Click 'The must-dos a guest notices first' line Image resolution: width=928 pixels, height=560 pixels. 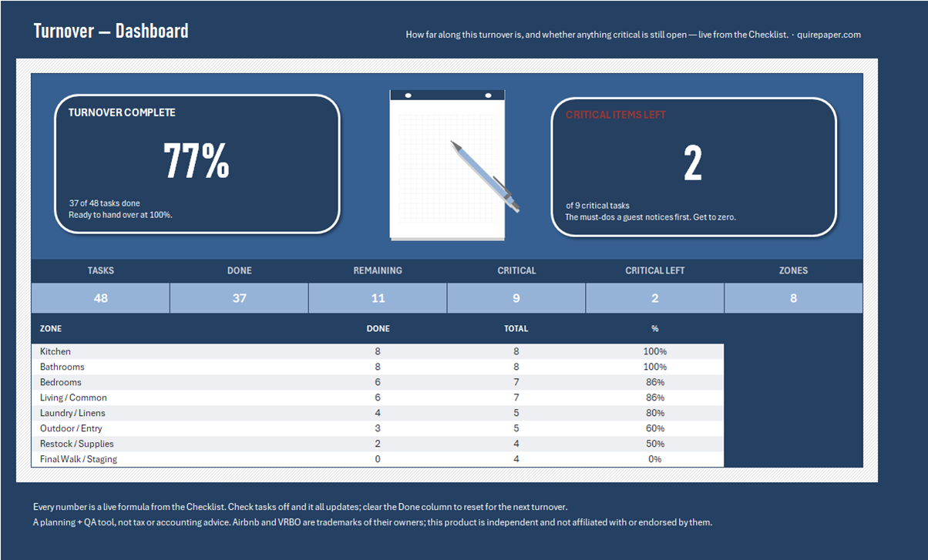coord(651,217)
